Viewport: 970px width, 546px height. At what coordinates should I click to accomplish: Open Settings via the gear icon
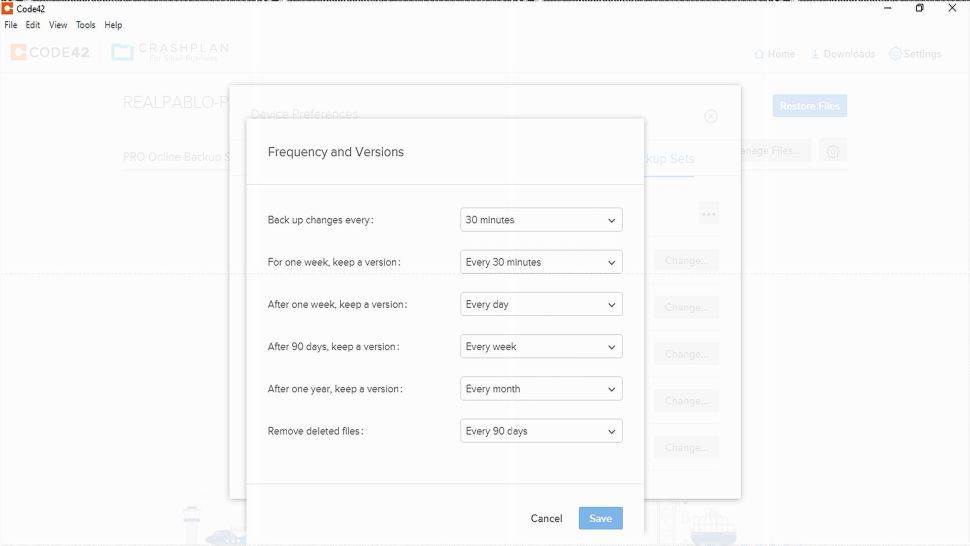point(895,54)
